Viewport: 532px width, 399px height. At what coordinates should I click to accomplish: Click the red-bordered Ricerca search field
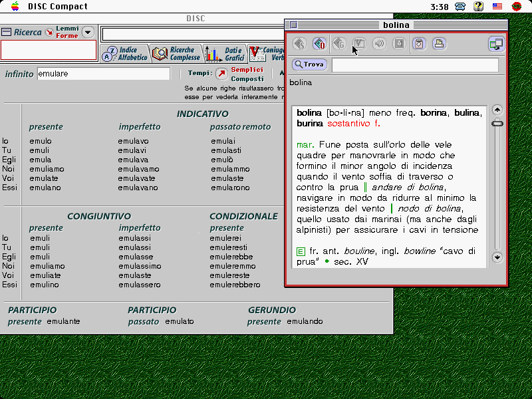pyautogui.click(x=49, y=50)
